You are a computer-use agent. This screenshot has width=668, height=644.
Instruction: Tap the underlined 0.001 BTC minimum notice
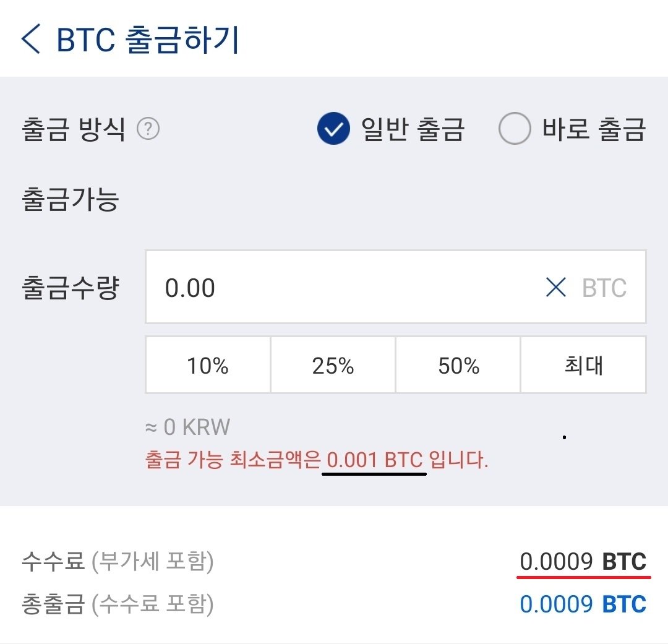[375, 461]
